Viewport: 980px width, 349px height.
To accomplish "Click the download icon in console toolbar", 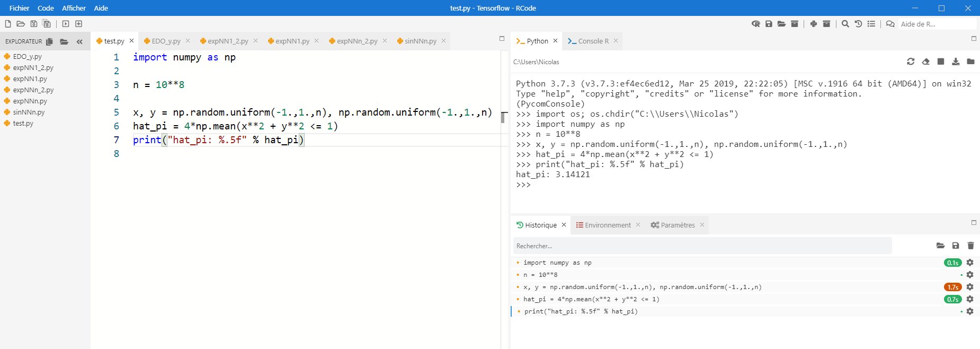I will [x=956, y=62].
